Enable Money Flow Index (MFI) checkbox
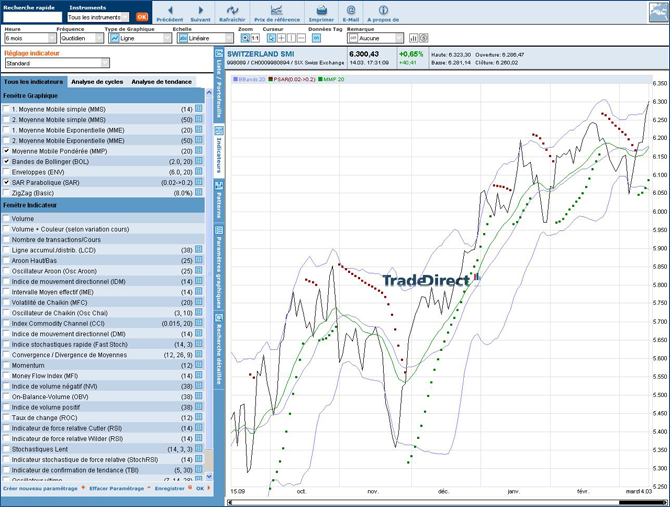Viewport: 670px width, 507px height. (6, 376)
